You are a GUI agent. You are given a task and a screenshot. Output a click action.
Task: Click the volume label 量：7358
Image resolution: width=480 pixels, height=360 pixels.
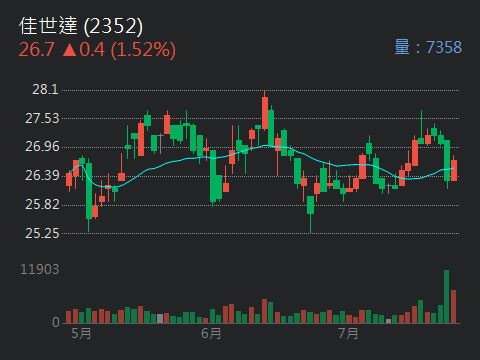click(428, 47)
